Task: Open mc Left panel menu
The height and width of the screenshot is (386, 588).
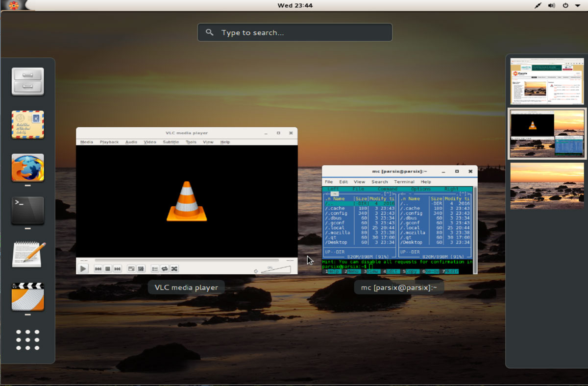Action: tap(333, 189)
